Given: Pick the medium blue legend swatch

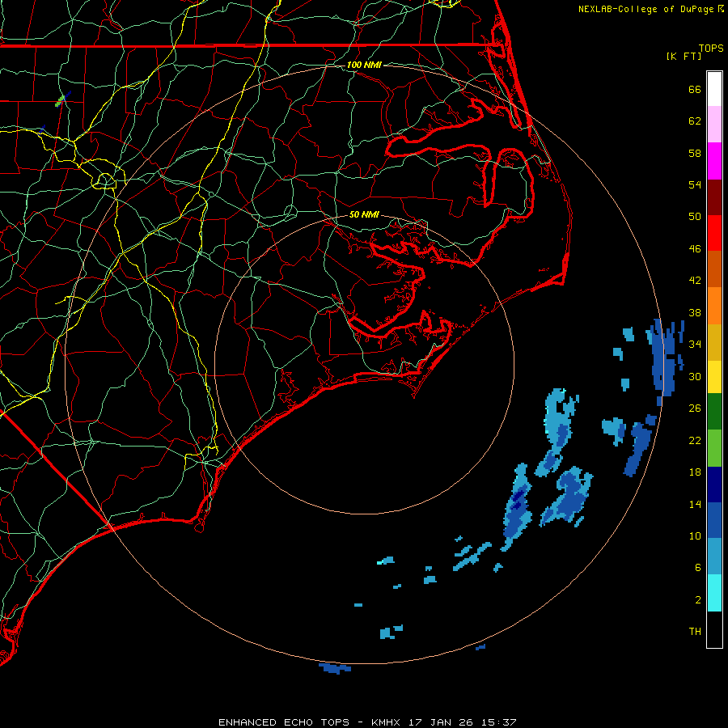Looking at the screenshot, I should 714,520.
